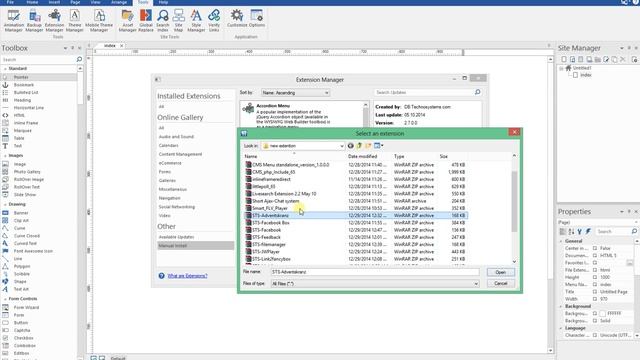640x360 pixels.
Task: Collapse the Untitled1 site tree node
Action: [x=561, y=69]
